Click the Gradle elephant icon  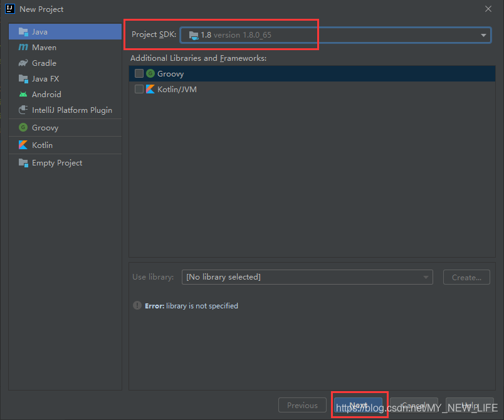tap(23, 63)
